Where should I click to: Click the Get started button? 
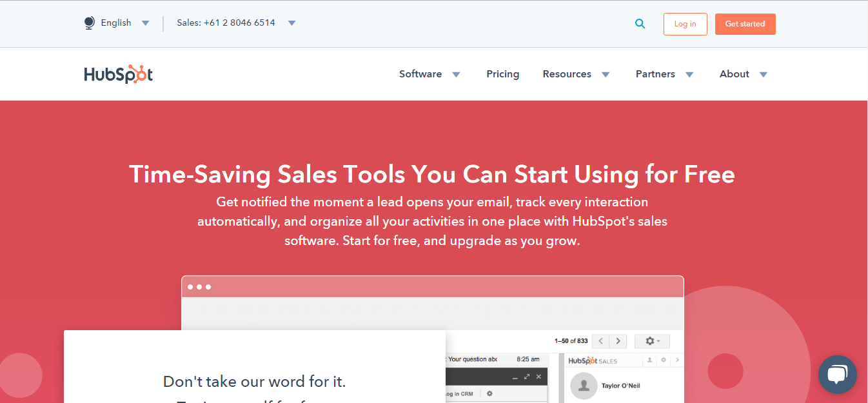(x=745, y=24)
